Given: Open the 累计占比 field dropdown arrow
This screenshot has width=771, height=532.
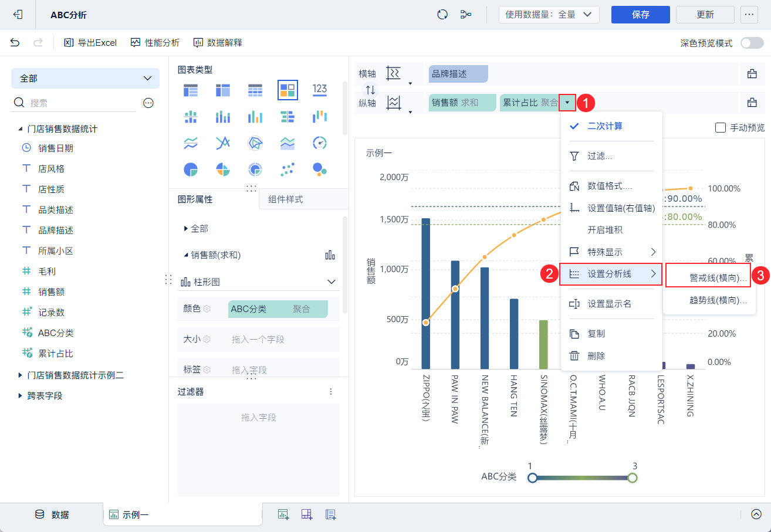Looking at the screenshot, I should click(x=567, y=103).
